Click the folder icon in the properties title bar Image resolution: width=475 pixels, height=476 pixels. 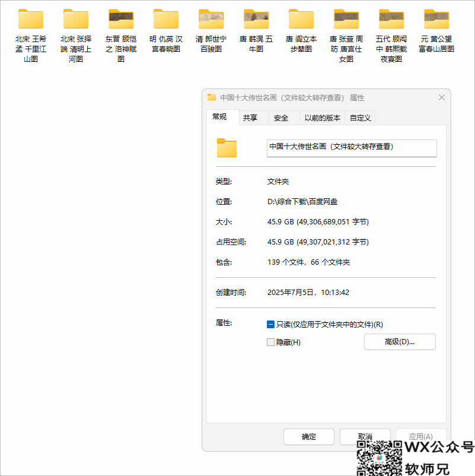coord(212,97)
